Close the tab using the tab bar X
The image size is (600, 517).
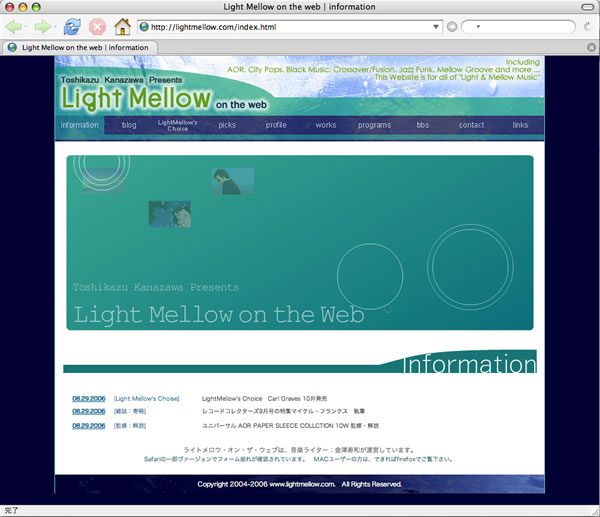point(592,47)
